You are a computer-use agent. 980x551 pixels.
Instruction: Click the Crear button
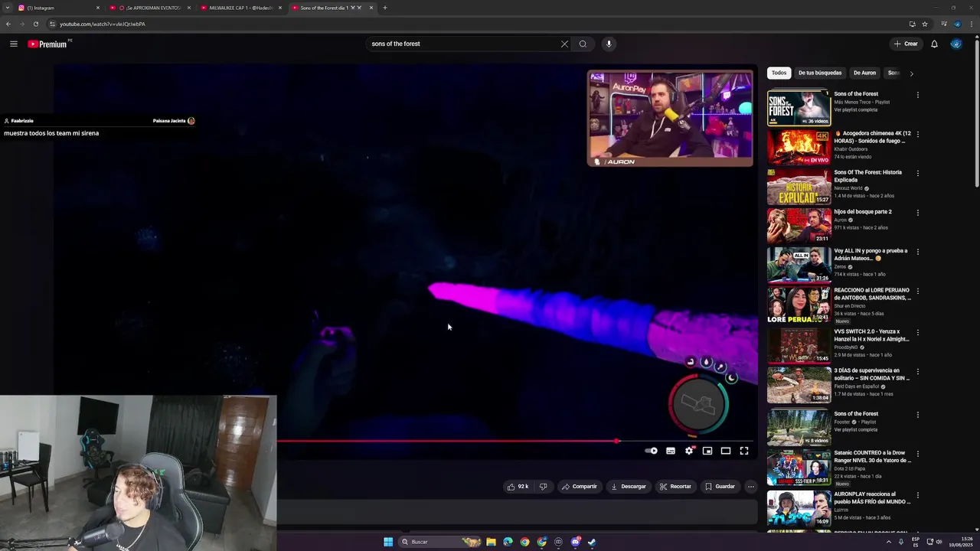906,44
